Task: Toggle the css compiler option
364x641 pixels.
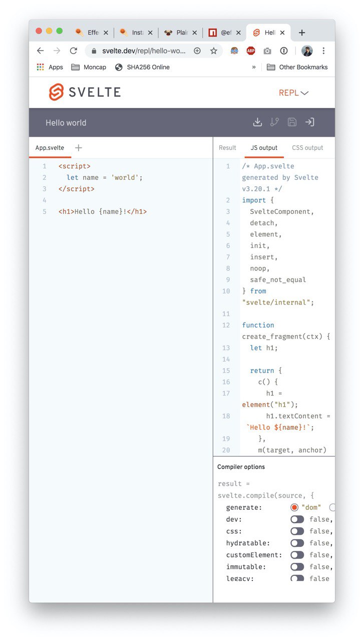Action: (297, 531)
